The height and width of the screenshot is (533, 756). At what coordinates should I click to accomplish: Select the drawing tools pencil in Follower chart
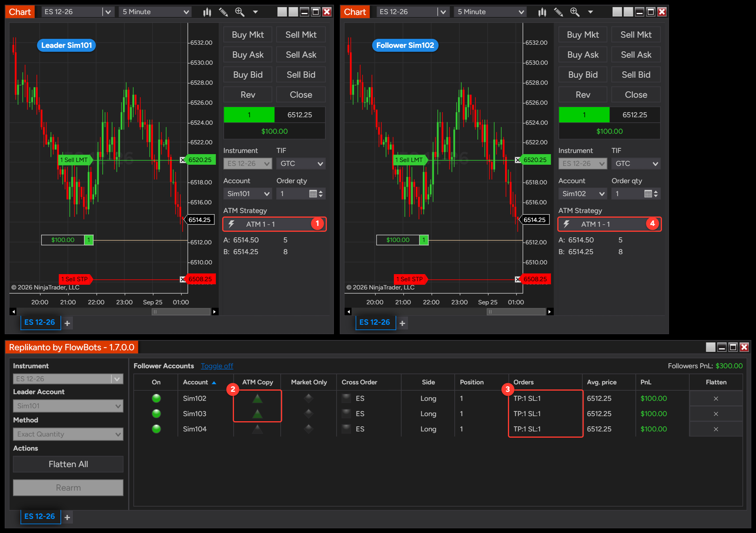[x=558, y=12]
